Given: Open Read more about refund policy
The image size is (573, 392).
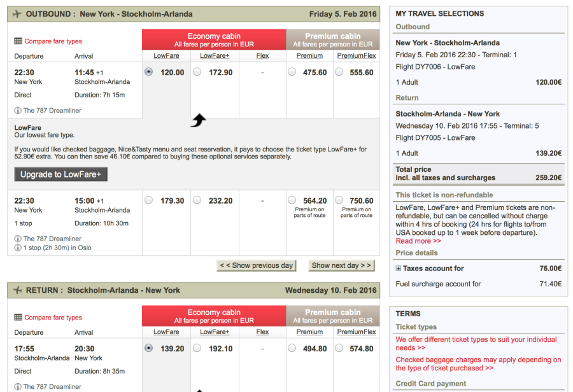Looking at the screenshot, I should pos(418,241).
